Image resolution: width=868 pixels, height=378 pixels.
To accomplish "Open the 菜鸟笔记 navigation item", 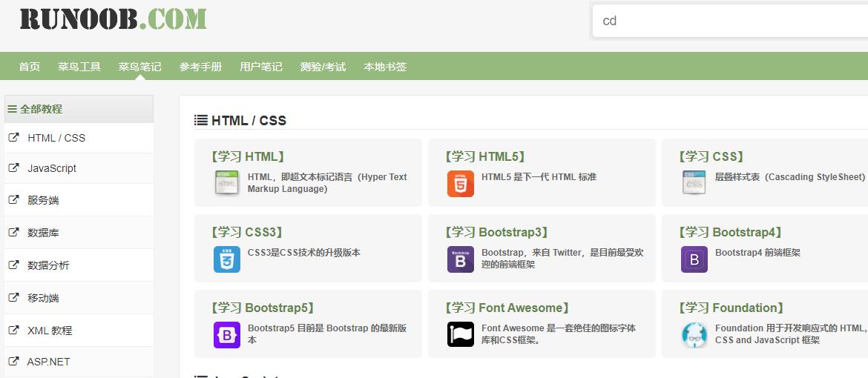I will tap(140, 67).
